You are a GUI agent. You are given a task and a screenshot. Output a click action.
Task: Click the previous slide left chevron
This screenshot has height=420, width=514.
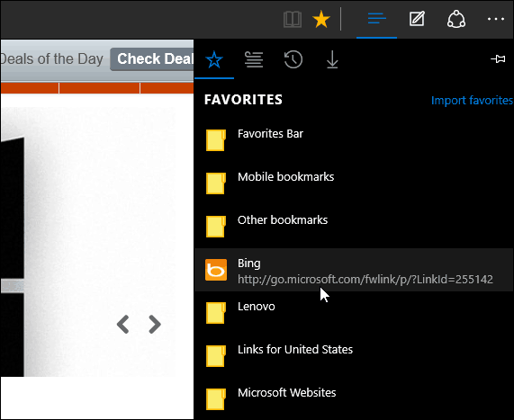123,325
